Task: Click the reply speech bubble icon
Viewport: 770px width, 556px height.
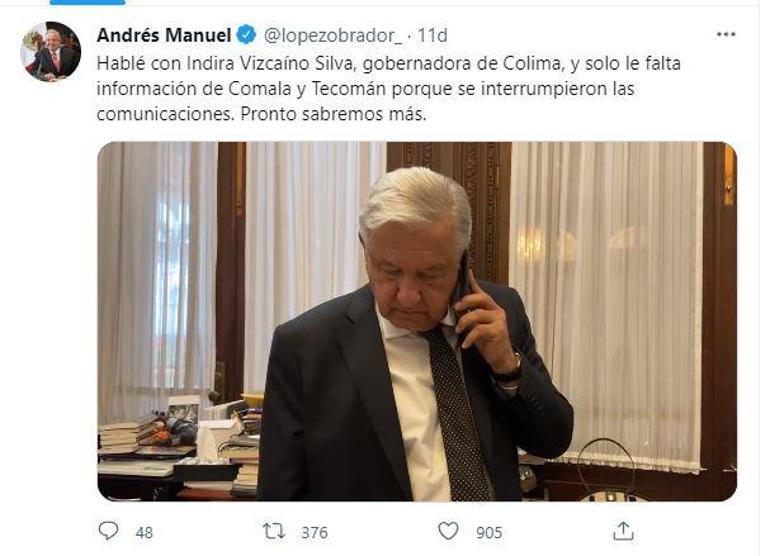Action: click(109, 531)
